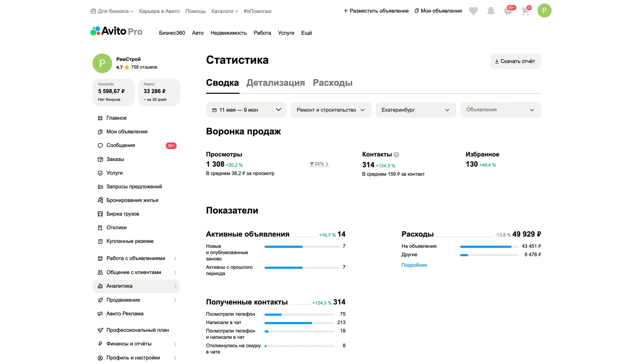The width and height of the screenshot is (642, 364).
Task: Click the Заказы box icon
Action: coord(100,160)
